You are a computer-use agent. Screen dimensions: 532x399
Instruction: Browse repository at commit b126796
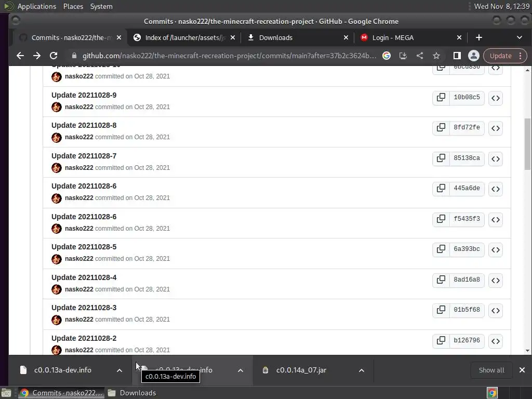click(x=495, y=341)
